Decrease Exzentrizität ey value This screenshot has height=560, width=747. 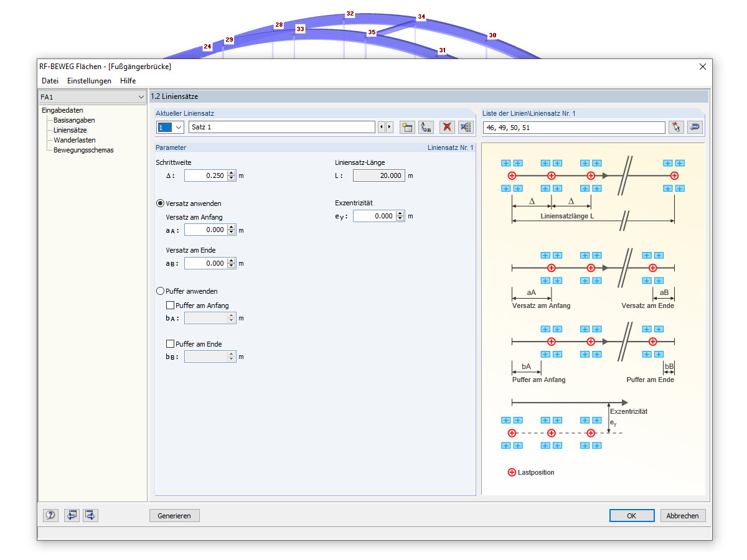400,219
